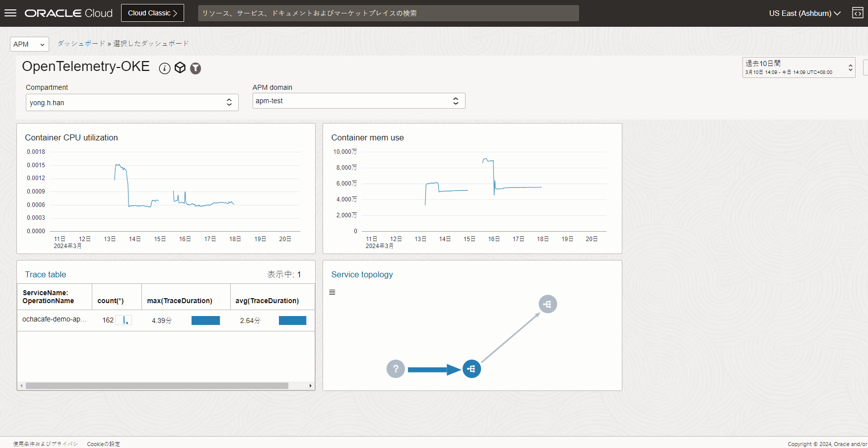Click the filter funnel icon
Image resolution: width=868 pixels, height=448 pixels.
pos(196,68)
